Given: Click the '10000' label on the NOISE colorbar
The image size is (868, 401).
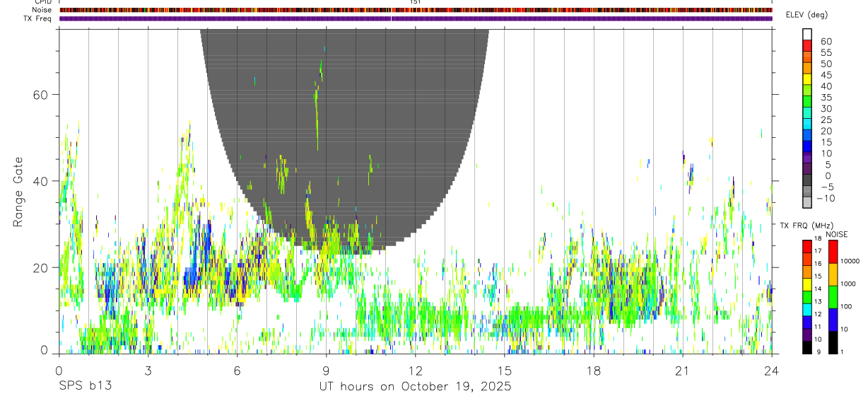Looking at the screenshot, I should 851,261.
